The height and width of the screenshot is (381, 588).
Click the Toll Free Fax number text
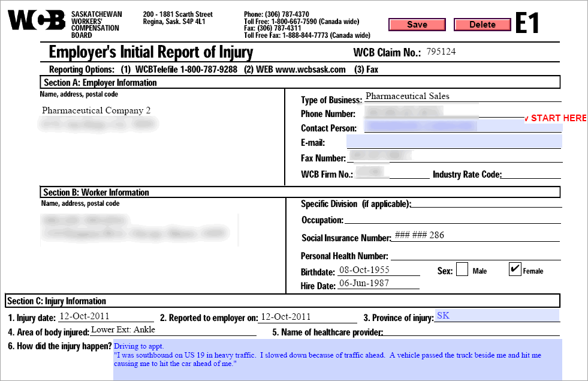(307, 35)
